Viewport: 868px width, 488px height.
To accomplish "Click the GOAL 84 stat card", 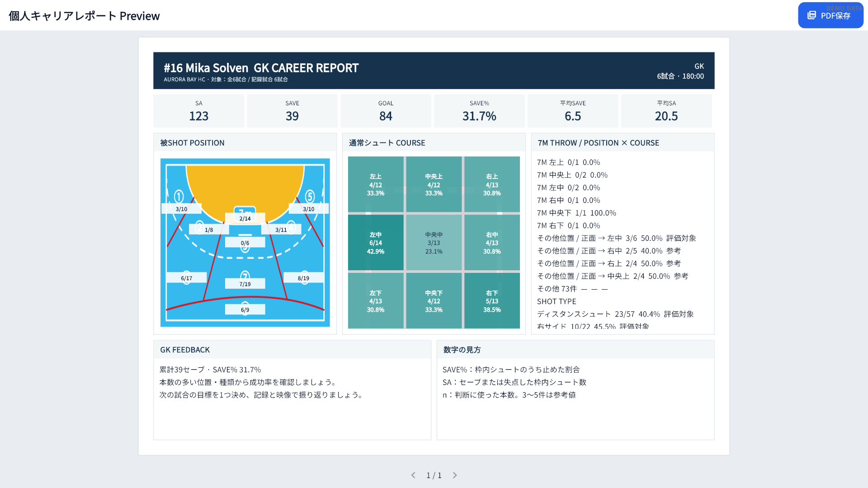I will (x=386, y=111).
